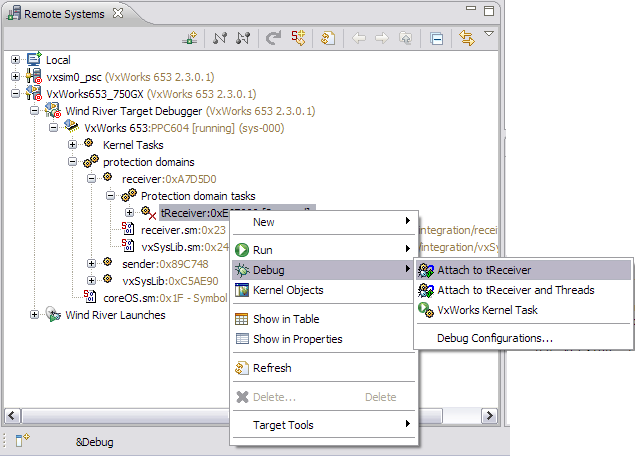
Task: Click the horizontal scrollbar left arrow
Action: (12, 416)
